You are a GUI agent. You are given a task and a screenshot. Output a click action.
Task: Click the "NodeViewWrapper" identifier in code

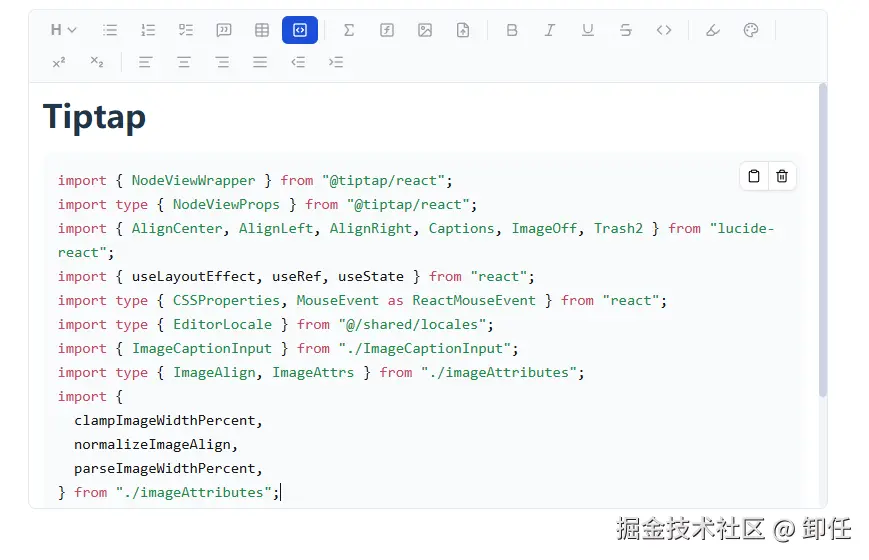tap(193, 181)
